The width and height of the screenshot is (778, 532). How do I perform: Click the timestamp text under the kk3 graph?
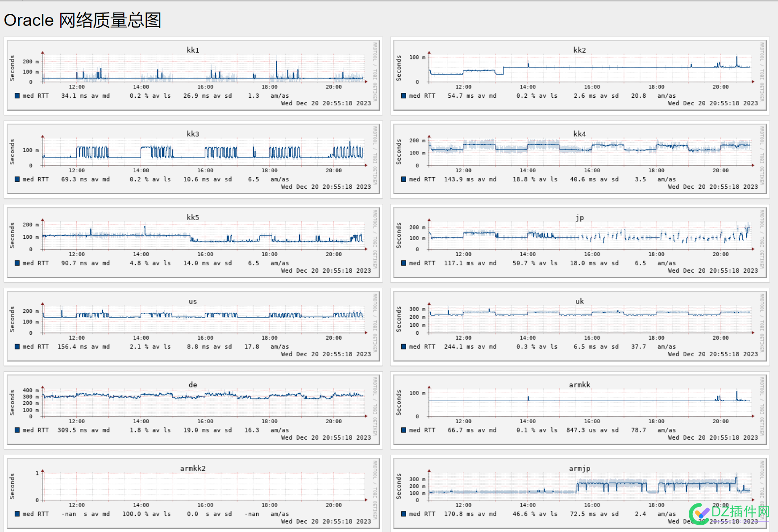coord(326,187)
